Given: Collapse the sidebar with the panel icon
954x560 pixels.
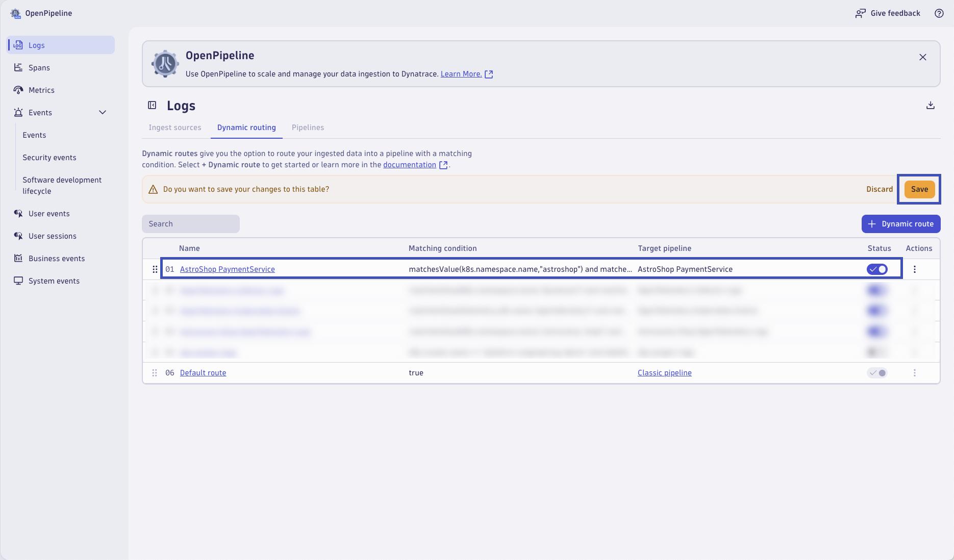Looking at the screenshot, I should pos(152,105).
